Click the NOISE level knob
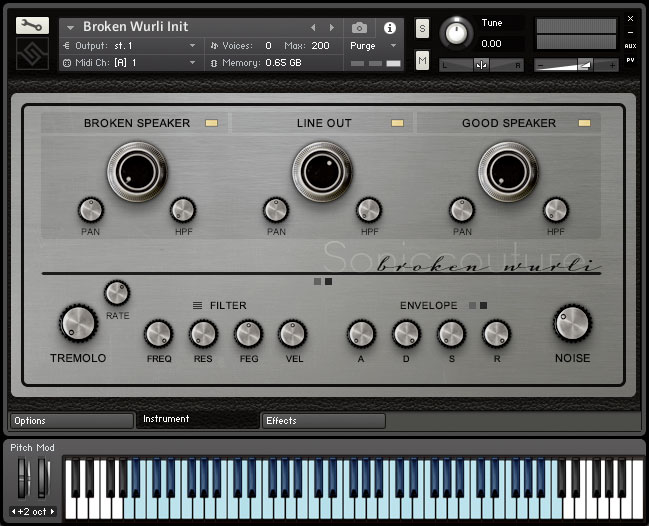Screen dimensions: 649x526 [572, 324]
